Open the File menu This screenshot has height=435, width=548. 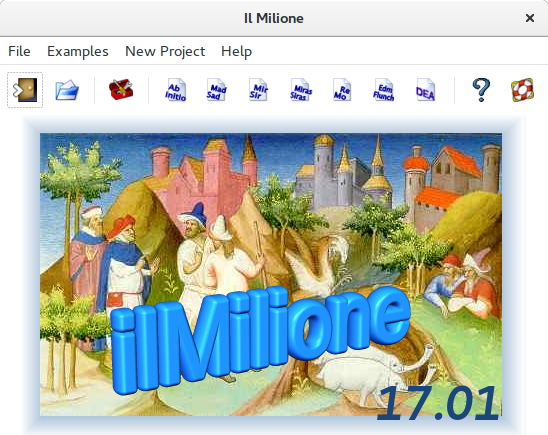pyautogui.click(x=19, y=51)
